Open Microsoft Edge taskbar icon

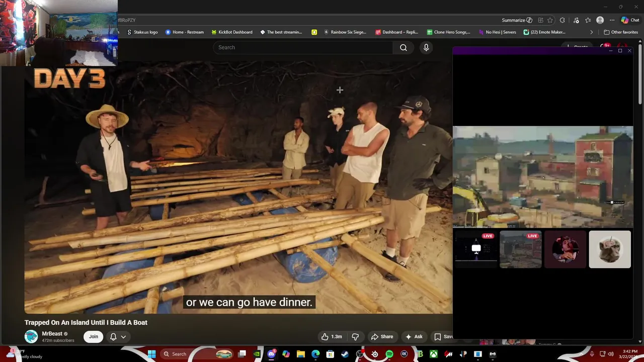pyautogui.click(x=315, y=354)
